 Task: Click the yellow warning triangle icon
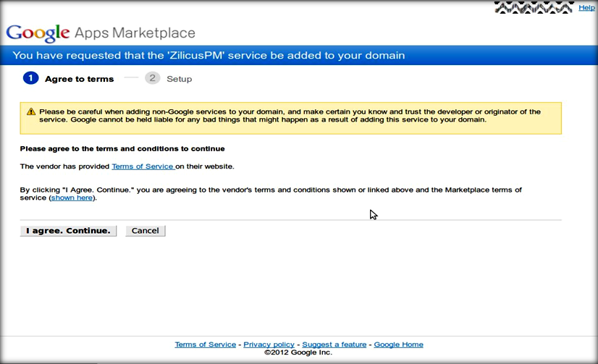tap(31, 112)
